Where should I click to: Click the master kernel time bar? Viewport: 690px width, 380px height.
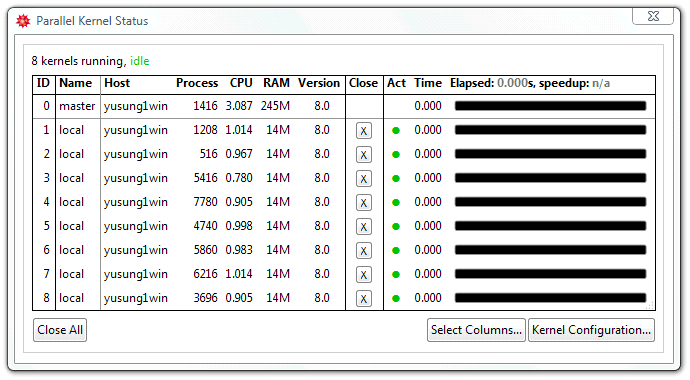[x=551, y=106]
